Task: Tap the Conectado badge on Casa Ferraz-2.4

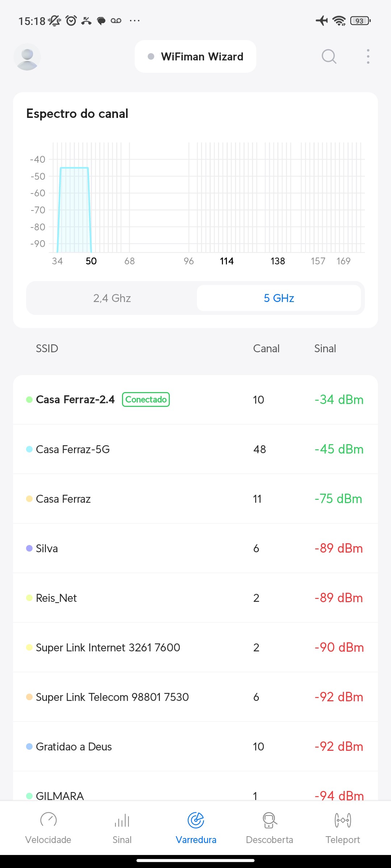Action: click(x=146, y=400)
